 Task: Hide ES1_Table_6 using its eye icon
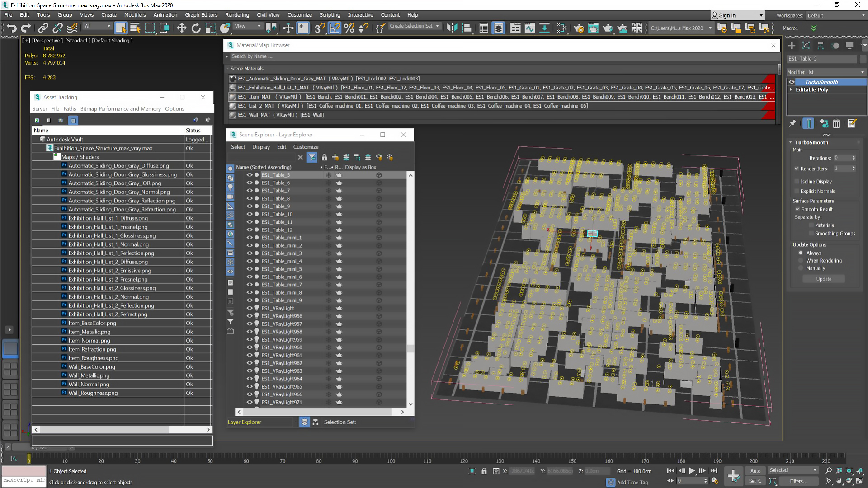click(x=249, y=183)
